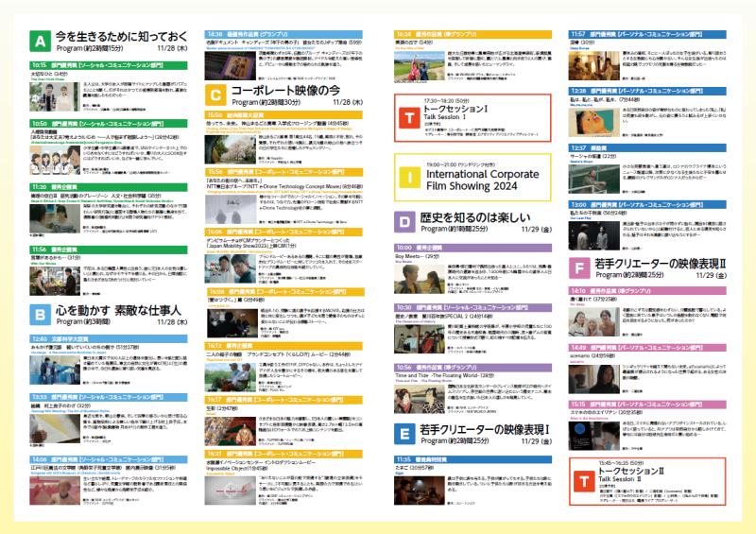The width and height of the screenshot is (756, 534).
Task: Open the 13:33 film thumbnail in section B
Action: (55, 428)
